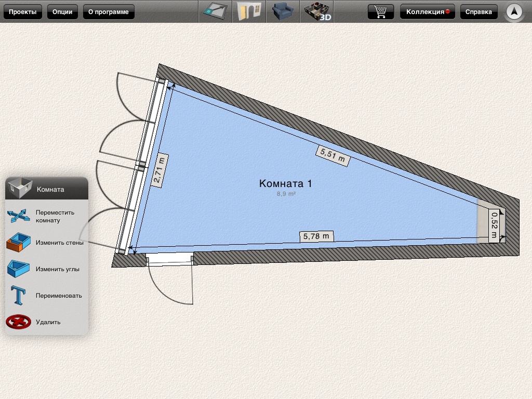Click the compass north arrow icon
Image resolution: width=532 pixels, height=399 pixels.
514,11
